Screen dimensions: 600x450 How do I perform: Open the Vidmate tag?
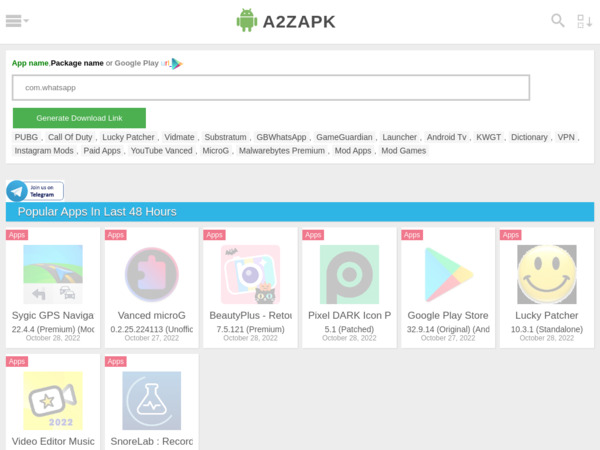pos(179,137)
